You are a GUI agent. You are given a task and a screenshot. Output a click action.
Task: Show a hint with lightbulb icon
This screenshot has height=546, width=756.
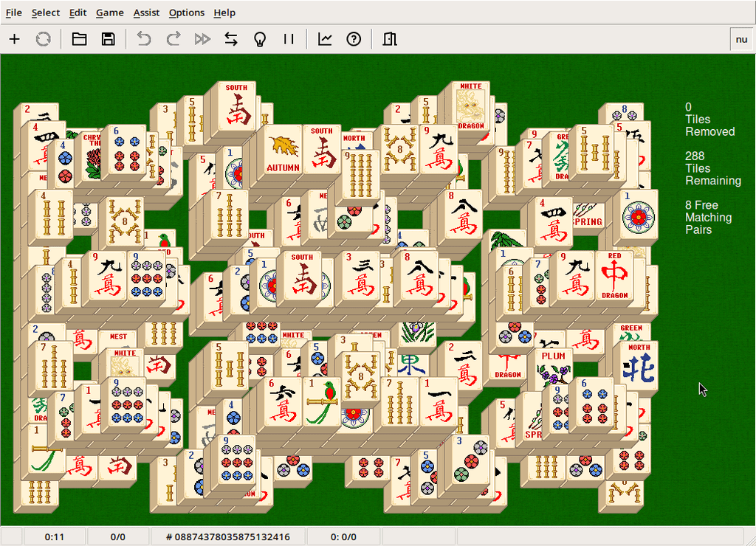click(260, 39)
